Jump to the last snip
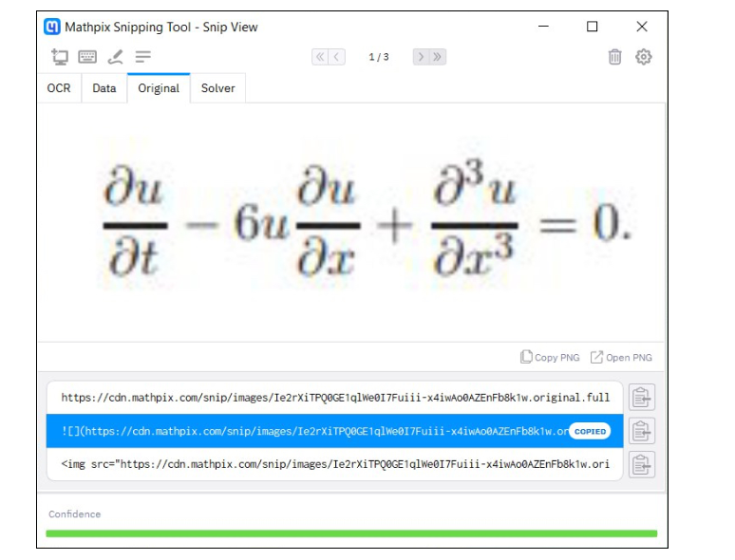 (x=438, y=57)
